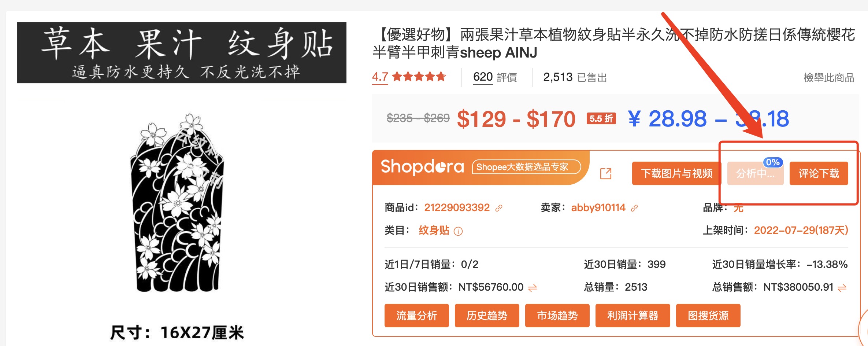Image resolution: width=868 pixels, height=346 pixels.
Task: Click 下载图片与视频 button
Action: (676, 173)
